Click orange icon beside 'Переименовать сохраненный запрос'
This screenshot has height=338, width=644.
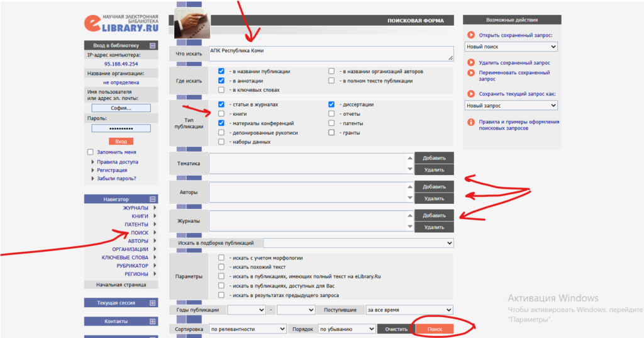471,73
